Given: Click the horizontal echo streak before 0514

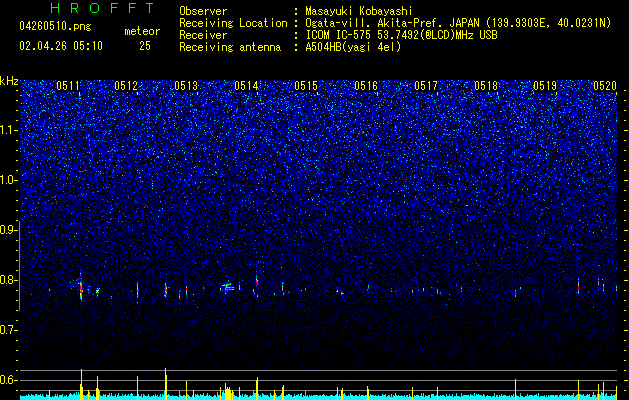Looking at the screenshot, I should (x=228, y=287).
